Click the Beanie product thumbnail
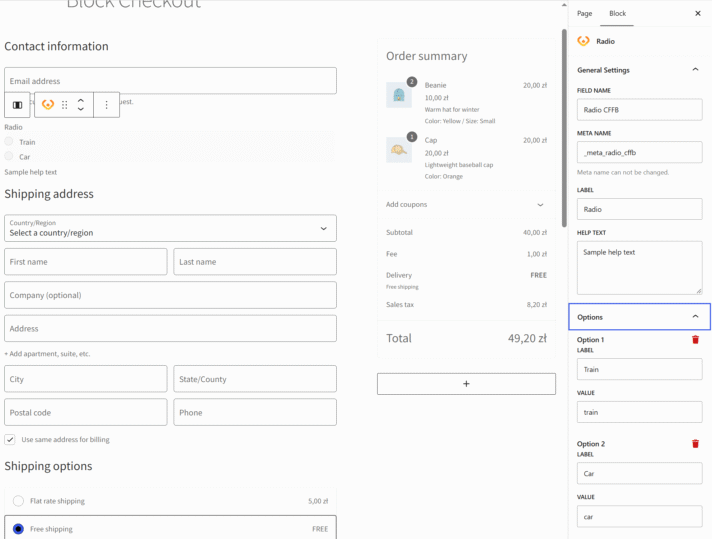This screenshot has width=712, height=539. pyautogui.click(x=399, y=95)
